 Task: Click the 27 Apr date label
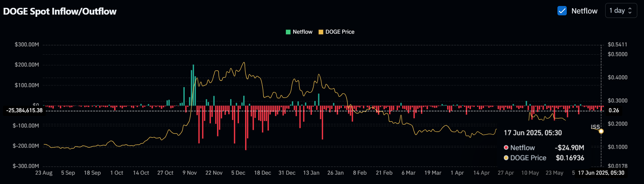click(x=506, y=173)
